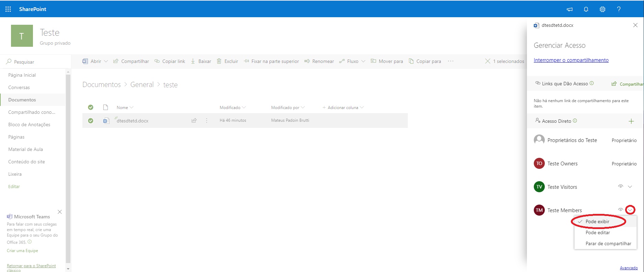Viewport: 644px width, 272px height.
Task: Open the three-dot menu for dtesdtetd.docx
Action: click(207, 121)
